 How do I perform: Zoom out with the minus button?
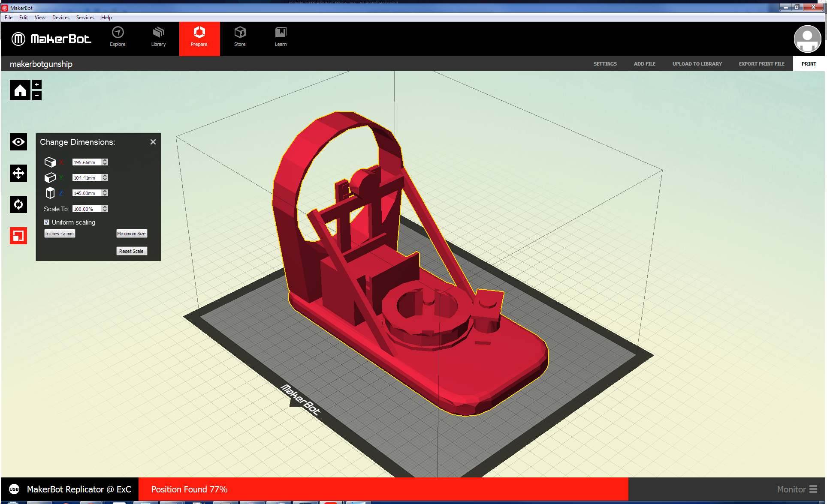(37, 96)
